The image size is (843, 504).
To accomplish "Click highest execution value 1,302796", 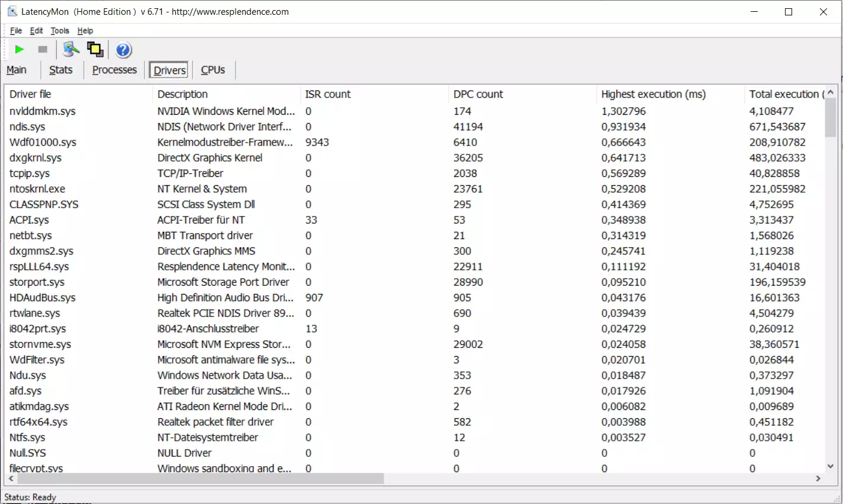I will (x=624, y=111).
